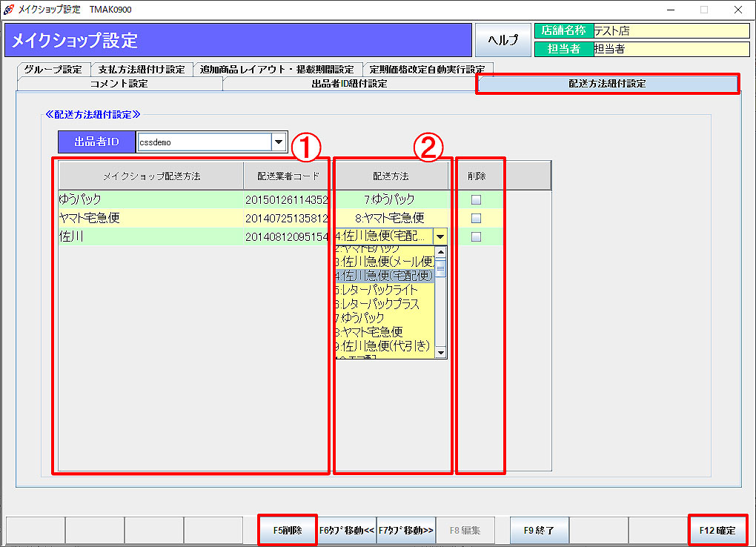Check the delete box for 佐川 row
Viewport: 756px width, 547px height.
point(476,237)
